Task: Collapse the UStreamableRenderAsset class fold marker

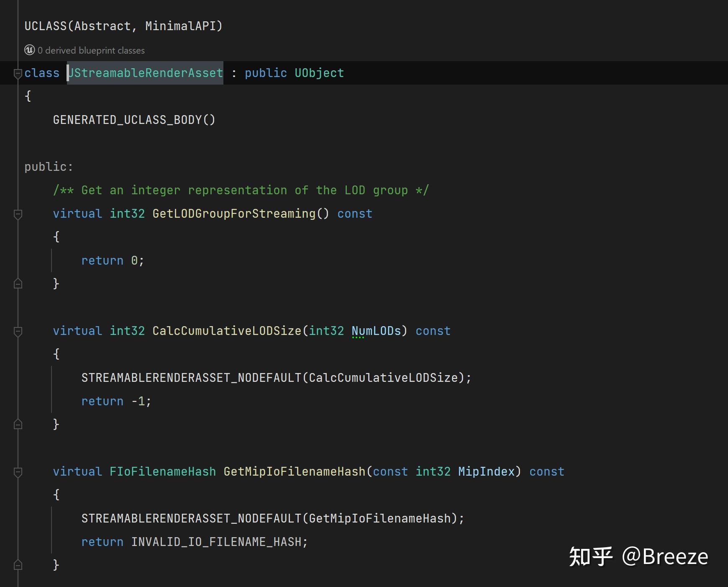Action: (x=17, y=74)
